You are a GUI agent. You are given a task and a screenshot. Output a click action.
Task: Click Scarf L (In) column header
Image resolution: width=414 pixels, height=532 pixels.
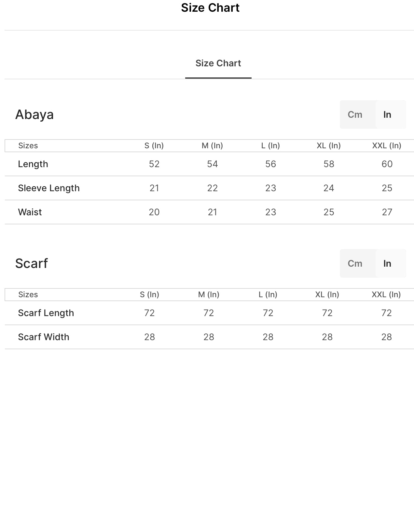[x=268, y=295]
